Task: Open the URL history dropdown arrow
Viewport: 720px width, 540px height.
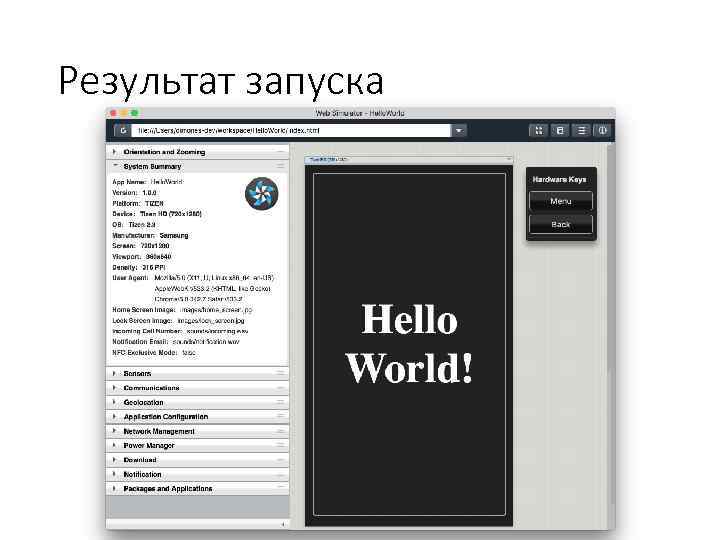Action: [459, 130]
